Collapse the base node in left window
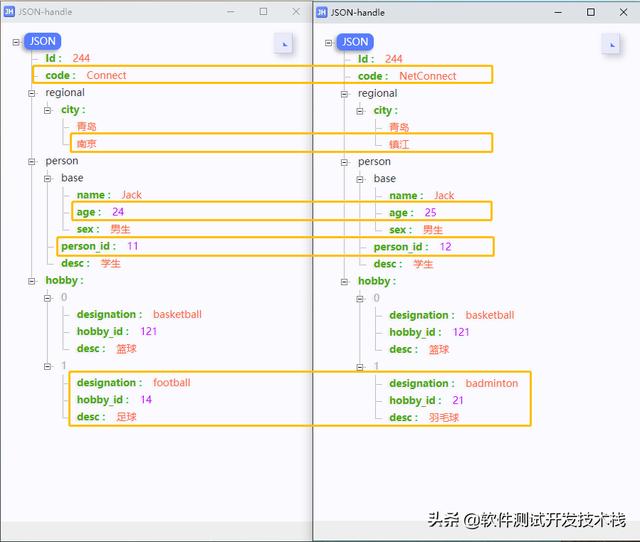 [x=48, y=179]
